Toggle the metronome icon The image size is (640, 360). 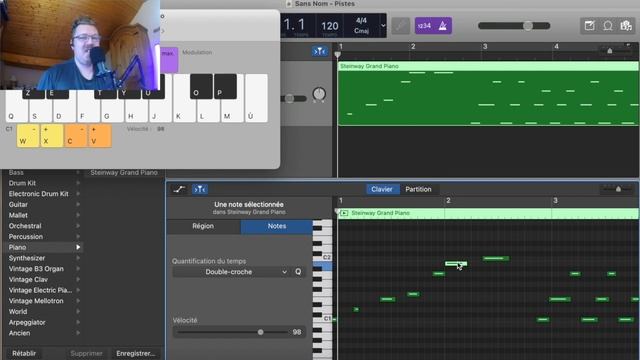[x=442, y=26]
